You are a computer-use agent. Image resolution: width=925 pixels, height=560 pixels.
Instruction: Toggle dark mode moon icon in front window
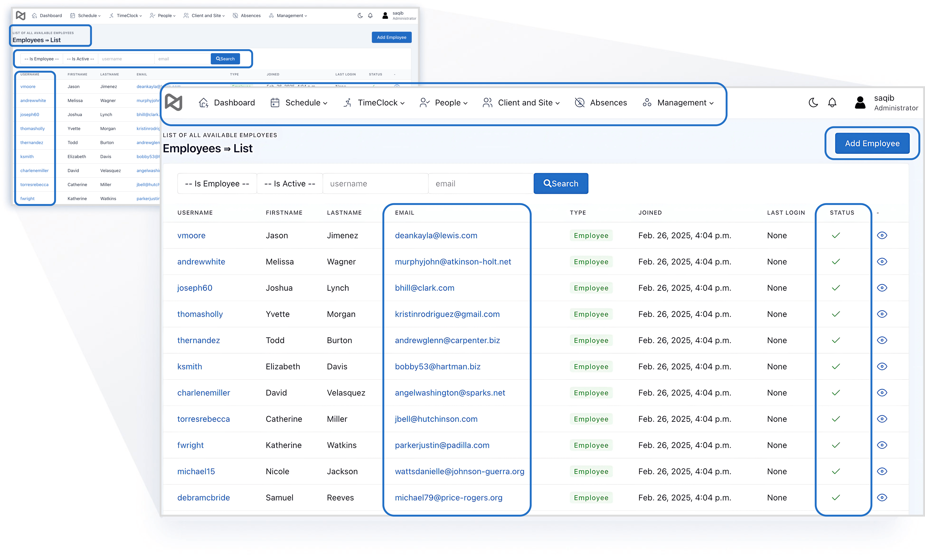[x=813, y=102]
